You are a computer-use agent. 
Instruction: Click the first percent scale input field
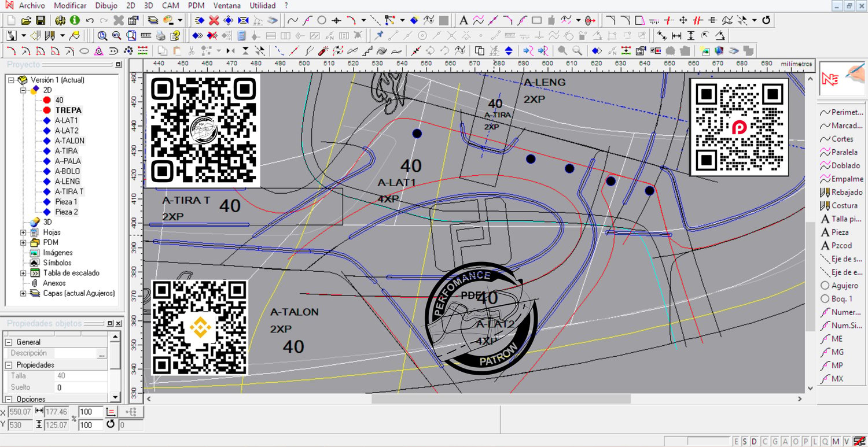[90, 412]
